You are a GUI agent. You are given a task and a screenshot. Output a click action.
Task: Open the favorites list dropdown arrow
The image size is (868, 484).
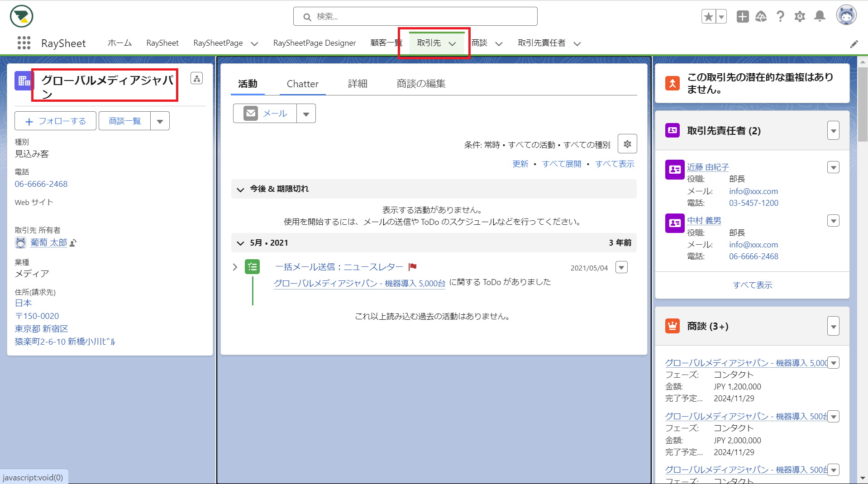[x=721, y=17]
